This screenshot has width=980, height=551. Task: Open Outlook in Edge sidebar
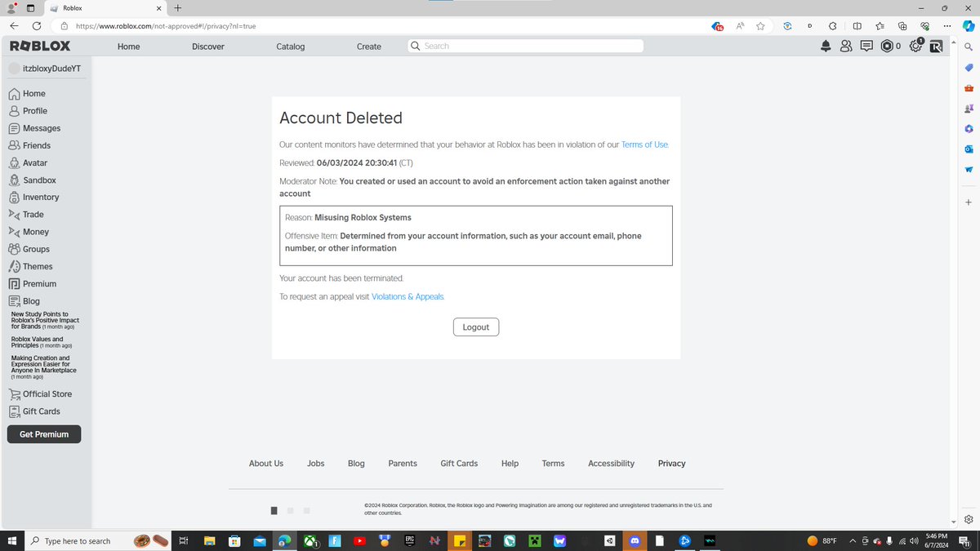point(969,149)
